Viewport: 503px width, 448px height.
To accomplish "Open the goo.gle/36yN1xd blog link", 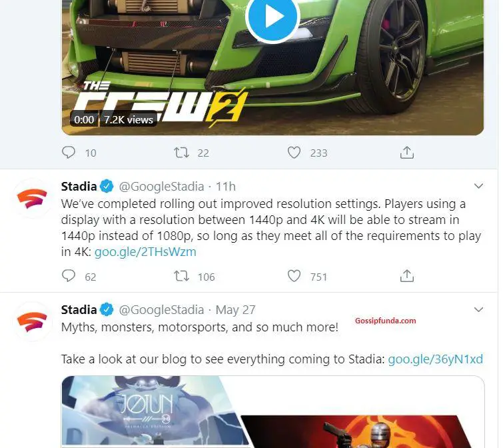I will 435,359.
